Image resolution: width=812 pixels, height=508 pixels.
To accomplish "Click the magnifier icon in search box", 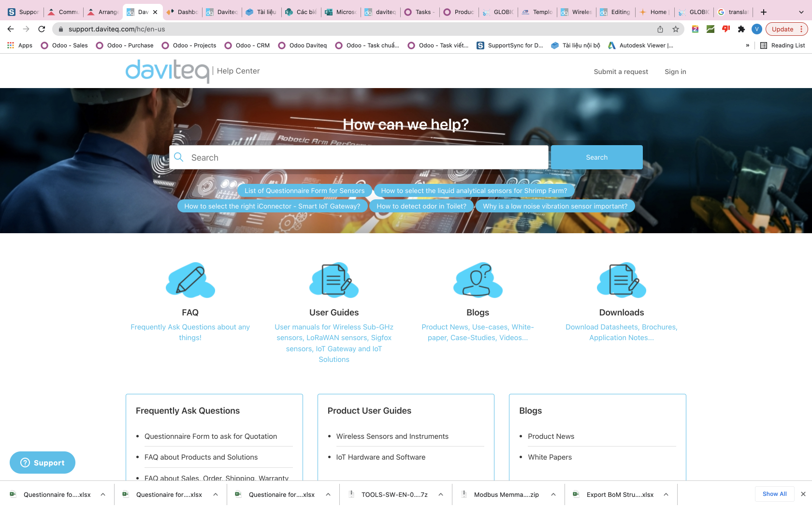I will (179, 157).
